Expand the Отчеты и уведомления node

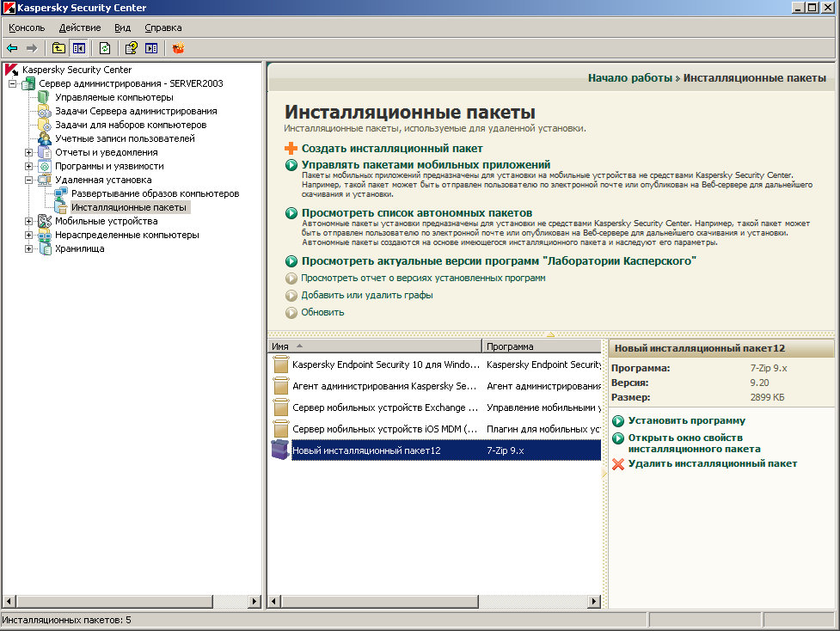pyautogui.click(x=29, y=152)
